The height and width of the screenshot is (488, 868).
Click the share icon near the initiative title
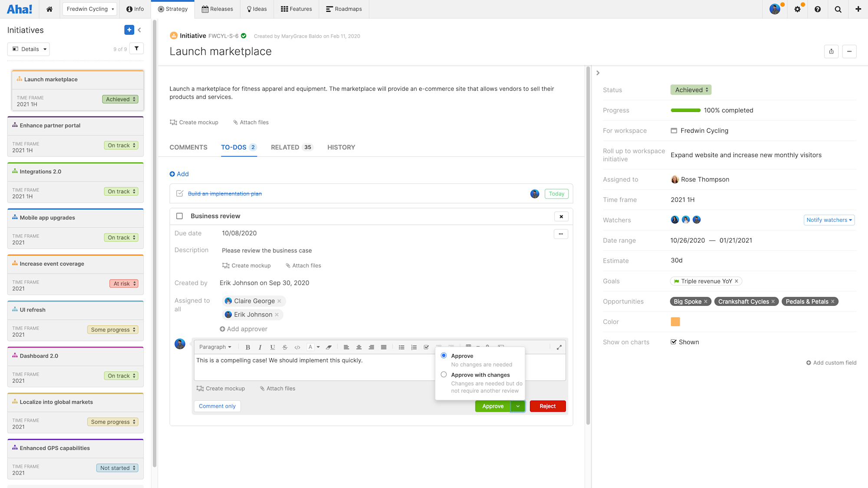click(x=832, y=51)
